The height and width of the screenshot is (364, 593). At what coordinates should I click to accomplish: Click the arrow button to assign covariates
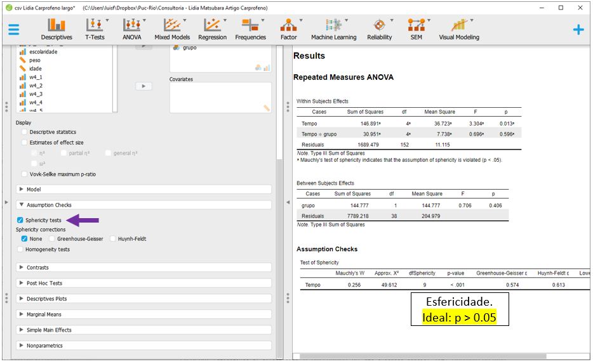(x=143, y=86)
